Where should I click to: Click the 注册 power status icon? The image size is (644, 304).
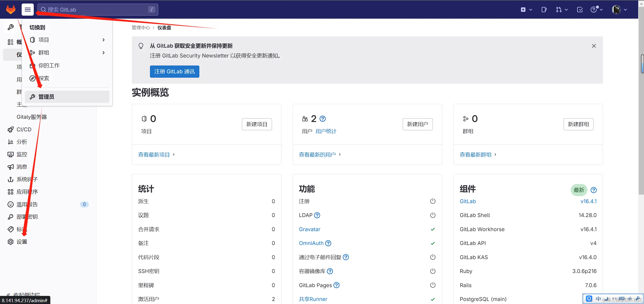pyautogui.click(x=433, y=201)
